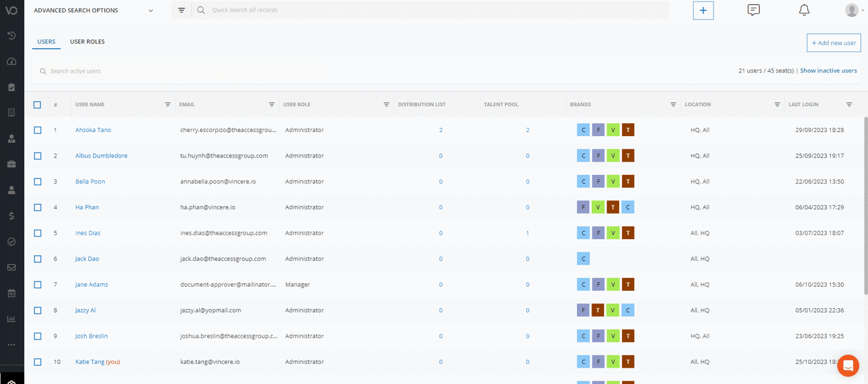Click the Manager role for Jane Adams

(297, 284)
